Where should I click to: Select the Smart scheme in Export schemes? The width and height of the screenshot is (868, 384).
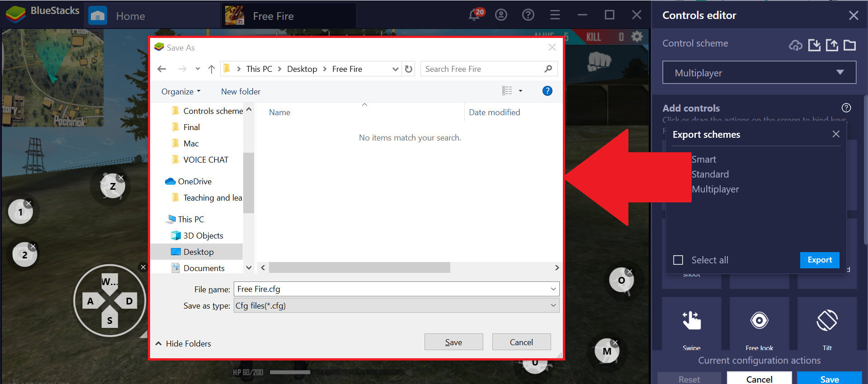(703, 159)
